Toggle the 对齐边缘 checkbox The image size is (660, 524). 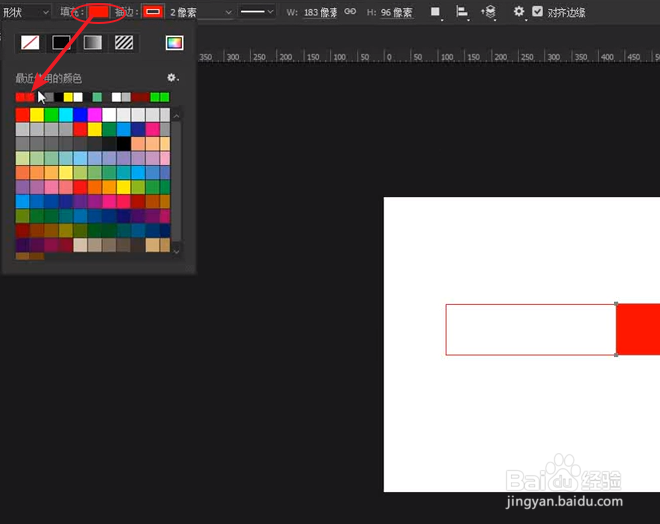(538, 11)
